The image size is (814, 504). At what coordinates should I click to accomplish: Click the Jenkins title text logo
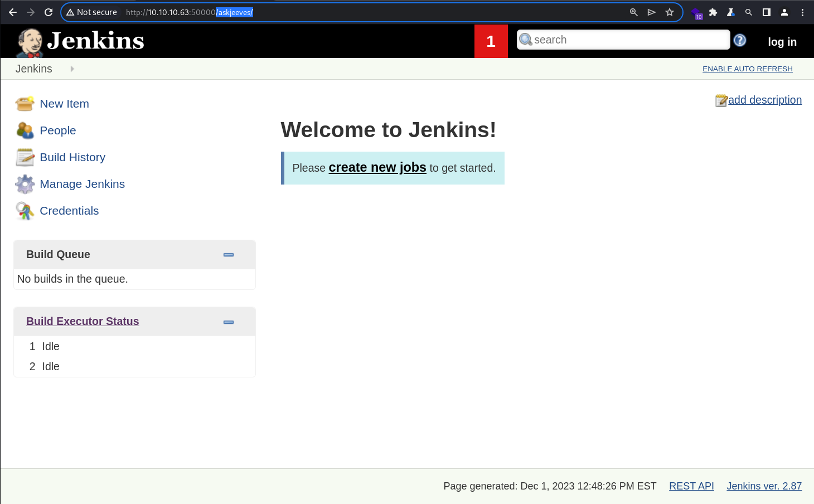point(96,41)
